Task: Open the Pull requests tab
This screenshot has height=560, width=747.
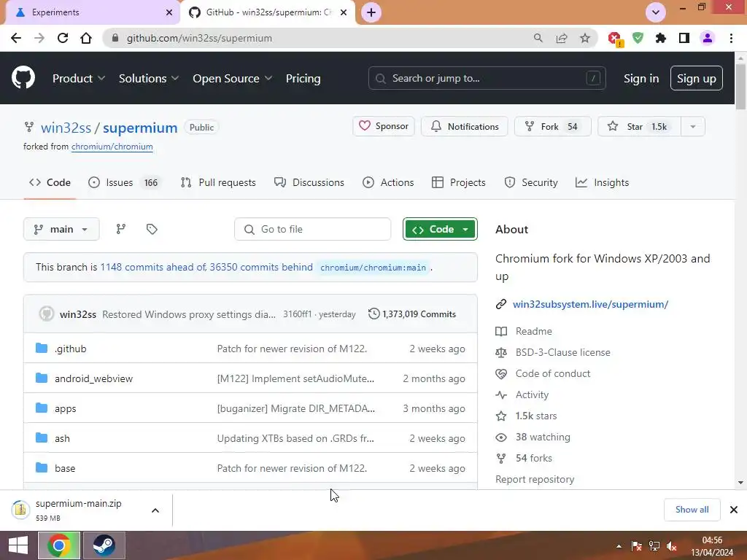Action: 218,182
